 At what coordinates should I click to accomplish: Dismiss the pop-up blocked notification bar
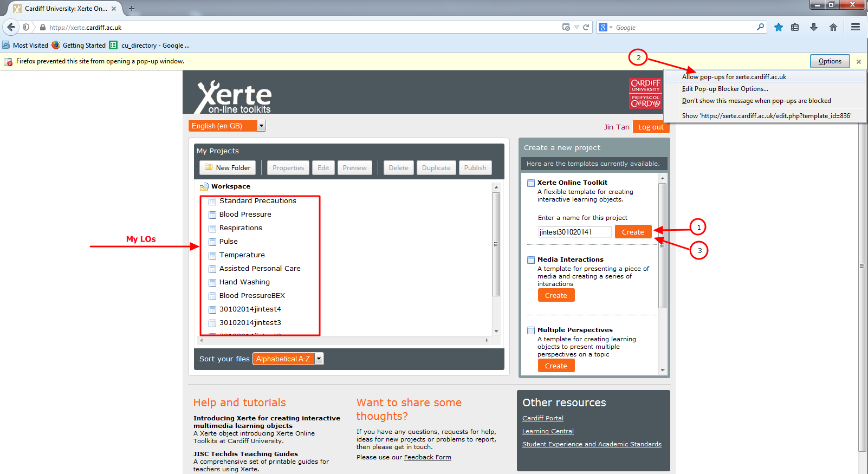point(859,62)
